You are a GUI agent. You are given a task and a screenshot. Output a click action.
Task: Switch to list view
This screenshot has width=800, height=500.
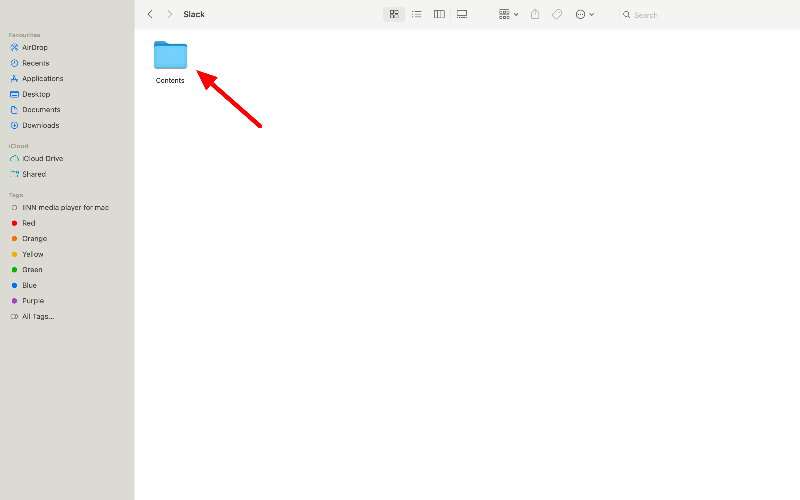(416, 14)
